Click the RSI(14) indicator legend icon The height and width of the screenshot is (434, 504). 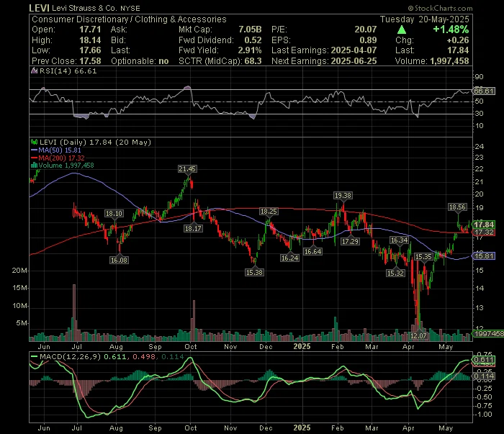[34, 71]
